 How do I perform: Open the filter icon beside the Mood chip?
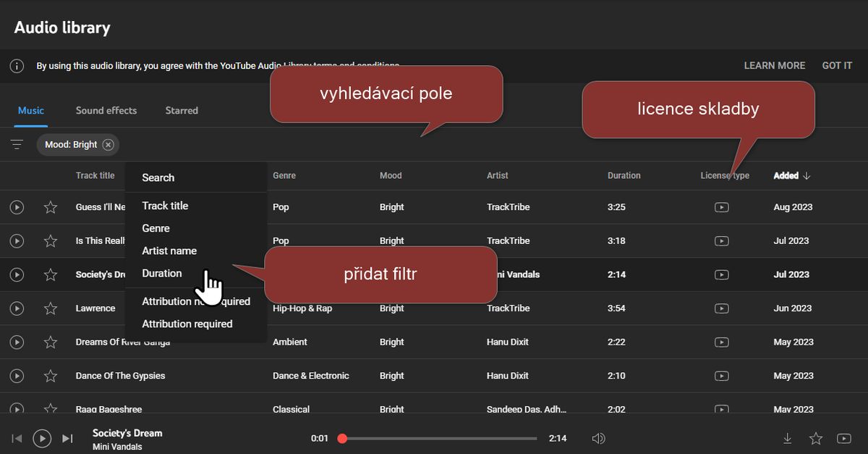pos(17,145)
